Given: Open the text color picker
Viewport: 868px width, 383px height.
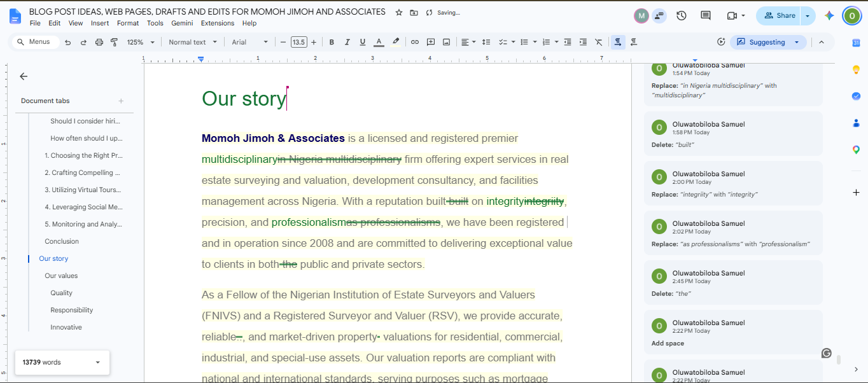Looking at the screenshot, I should [379, 42].
